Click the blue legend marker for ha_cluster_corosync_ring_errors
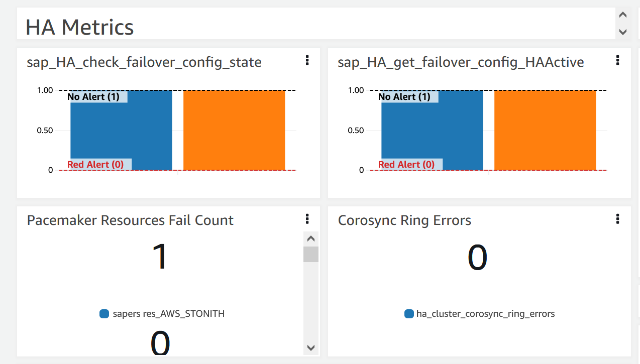 (410, 313)
